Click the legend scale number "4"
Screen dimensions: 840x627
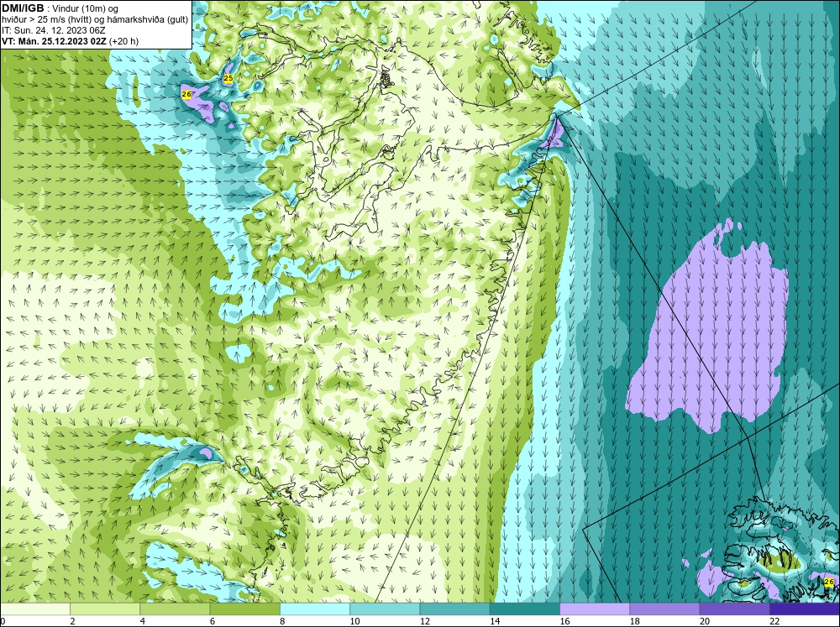[142, 621]
